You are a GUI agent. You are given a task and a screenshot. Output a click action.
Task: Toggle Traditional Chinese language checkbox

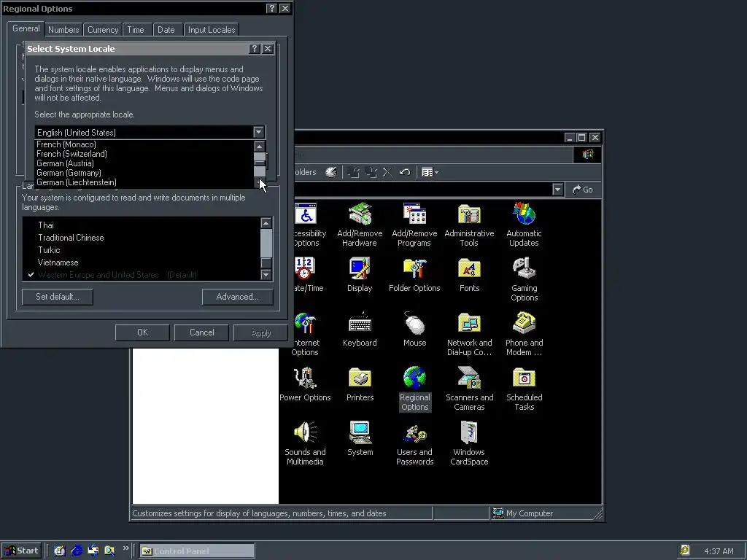tap(31, 238)
